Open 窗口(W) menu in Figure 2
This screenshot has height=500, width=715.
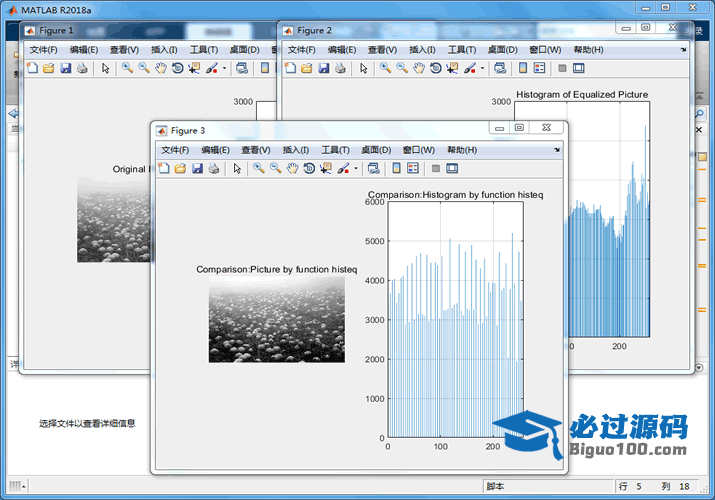[545, 50]
